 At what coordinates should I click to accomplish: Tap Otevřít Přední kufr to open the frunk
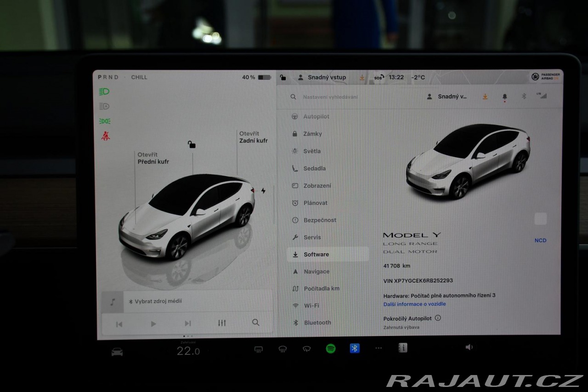tap(153, 159)
